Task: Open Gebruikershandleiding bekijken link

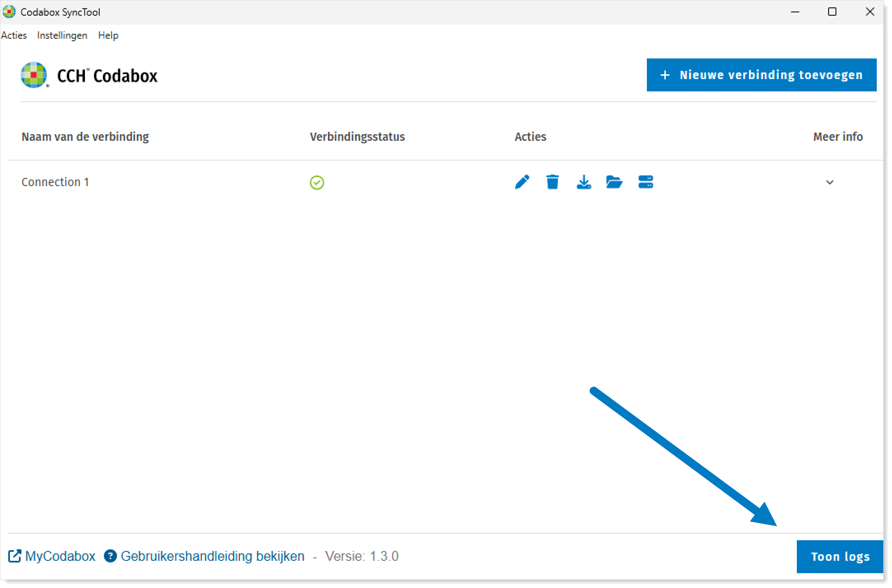Action: (x=213, y=556)
